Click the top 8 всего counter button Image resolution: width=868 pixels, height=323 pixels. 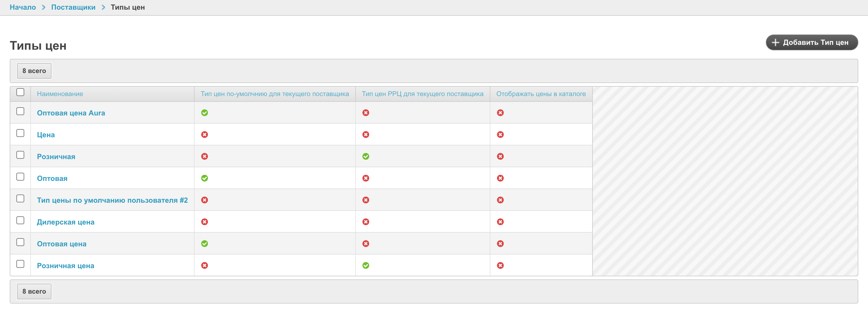[x=34, y=71]
